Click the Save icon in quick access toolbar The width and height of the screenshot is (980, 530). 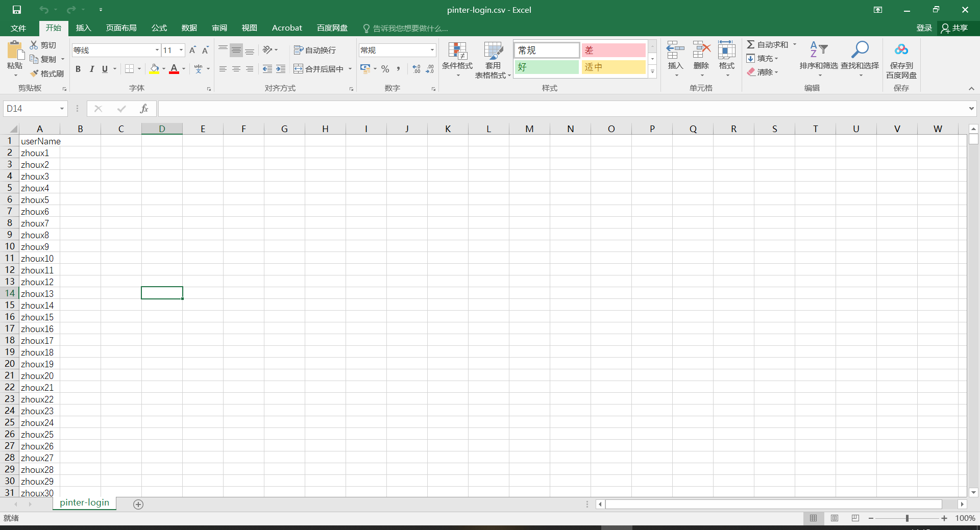click(x=17, y=10)
